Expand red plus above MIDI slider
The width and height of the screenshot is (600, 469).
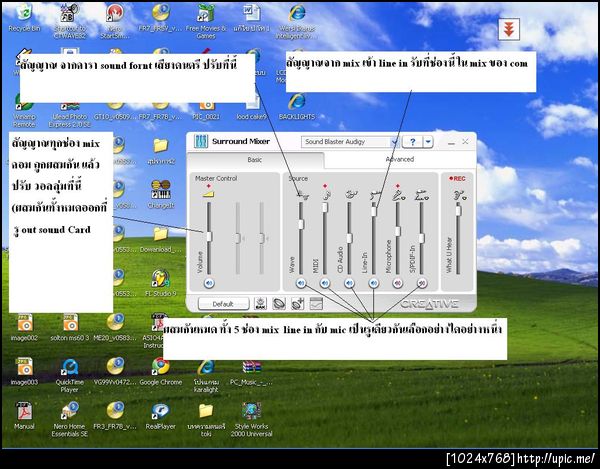325,186
